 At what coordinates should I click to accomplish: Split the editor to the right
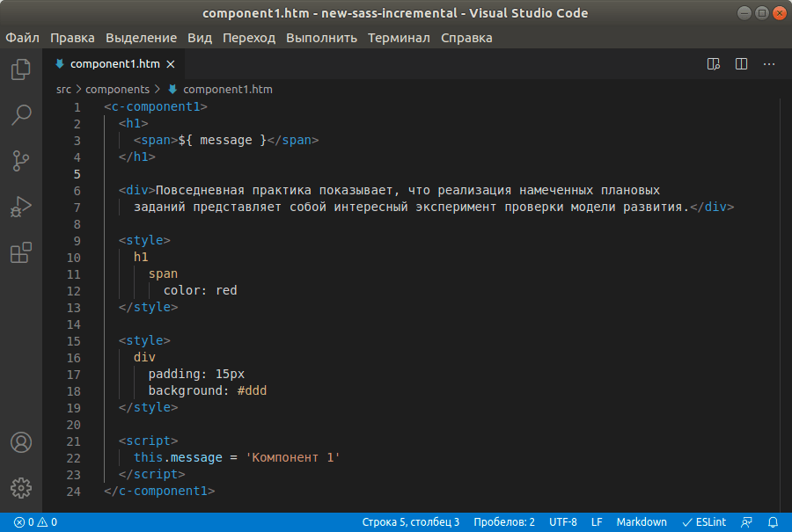tap(741, 64)
